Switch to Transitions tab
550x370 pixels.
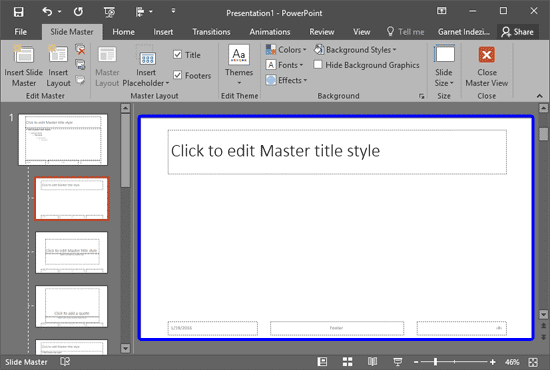[211, 32]
